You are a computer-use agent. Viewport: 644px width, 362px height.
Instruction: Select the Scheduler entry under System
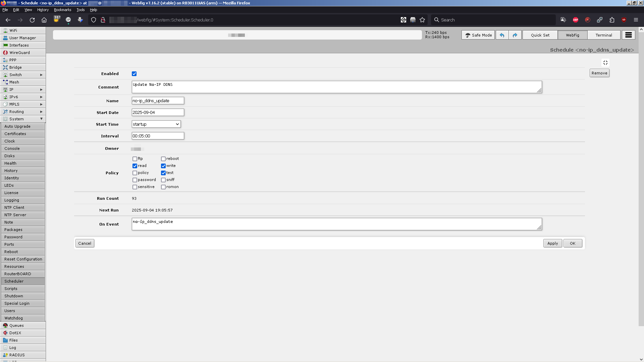click(x=14, y=281)
